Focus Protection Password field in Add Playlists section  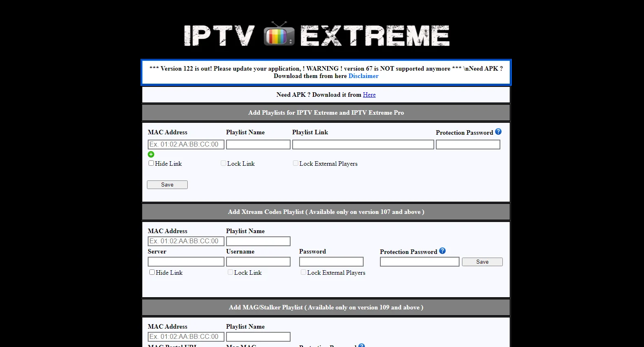click(468, 145)
